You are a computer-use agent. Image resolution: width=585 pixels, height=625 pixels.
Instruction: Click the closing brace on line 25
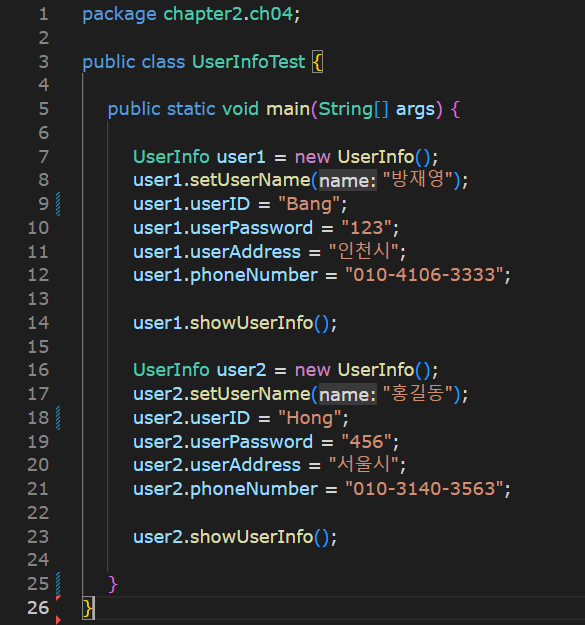point(113,584)
